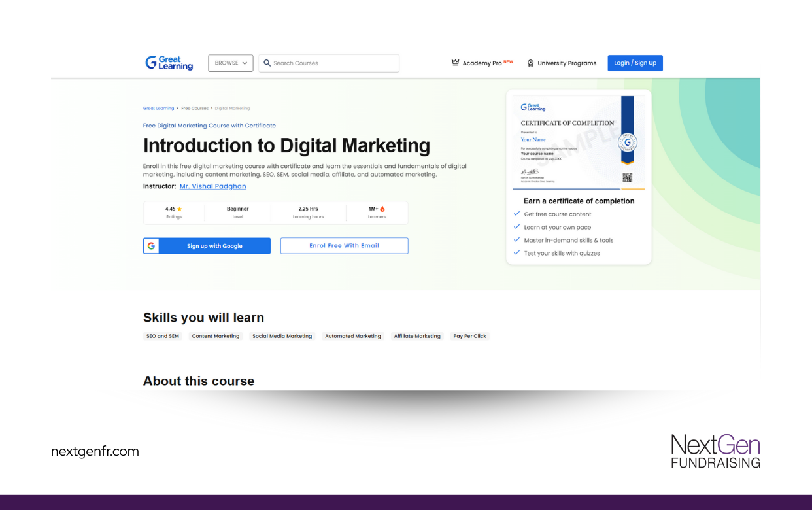
Task: Click checkmark beside Test your skills with quizzes
Action: click(x=516, y=254)
